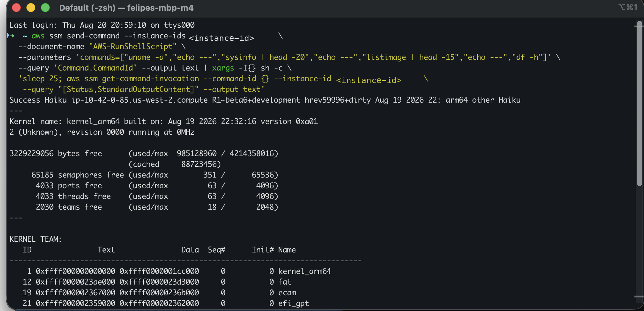The width and height of the screenshot is (644, 311).
Task: Click '[Status,StandardOutputContent]' query text
Action: (128, 89)
